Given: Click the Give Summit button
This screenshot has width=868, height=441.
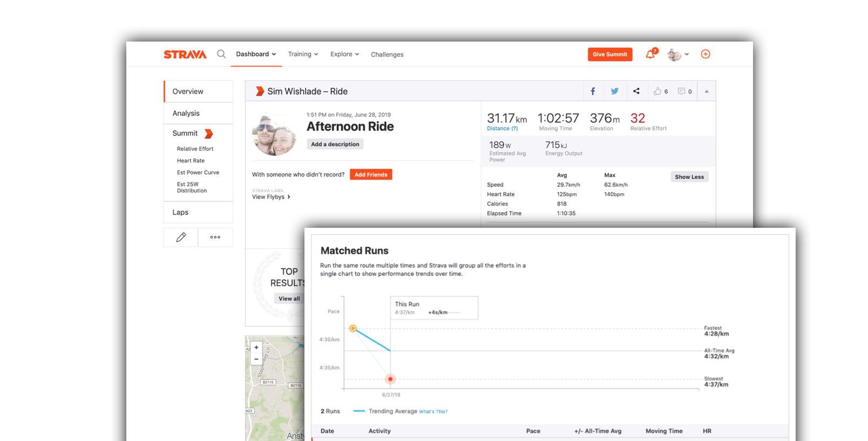Looking at the screenshot, I should point(610,55).
